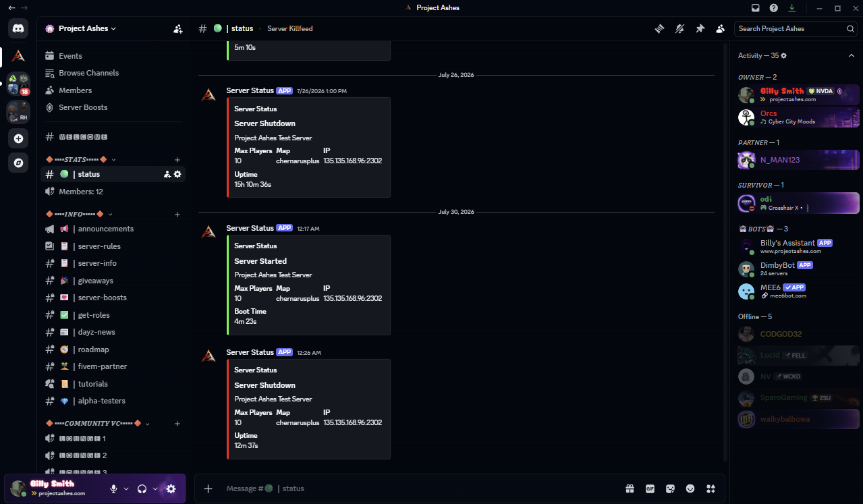Viewport: 863px width, 504px height.
Task: Toggle the member list icon
Action: click(721, 28)
